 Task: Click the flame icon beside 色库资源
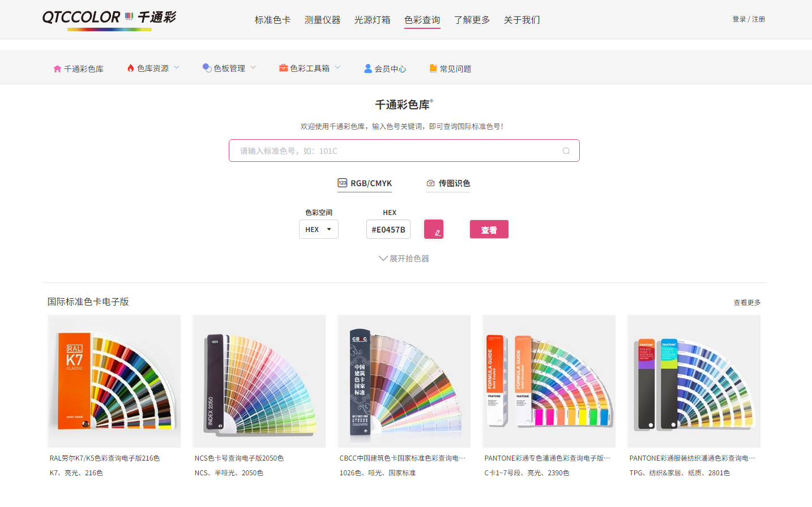(131, 68)
